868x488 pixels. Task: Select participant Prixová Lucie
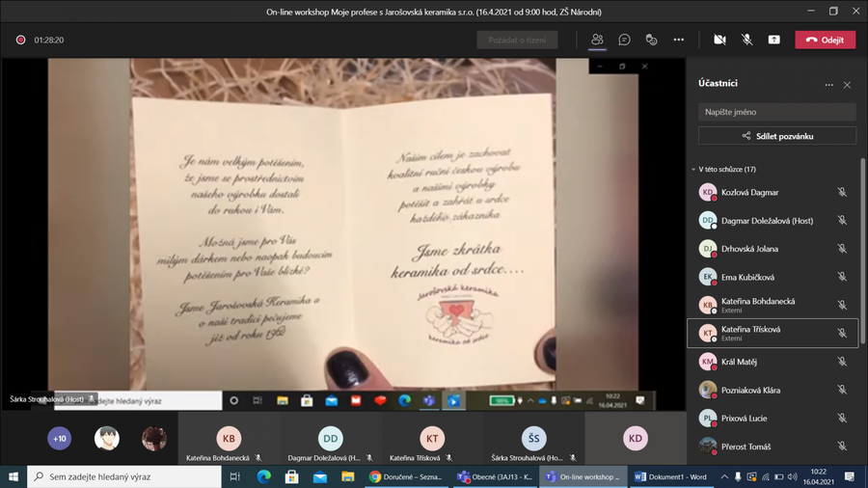773,419
